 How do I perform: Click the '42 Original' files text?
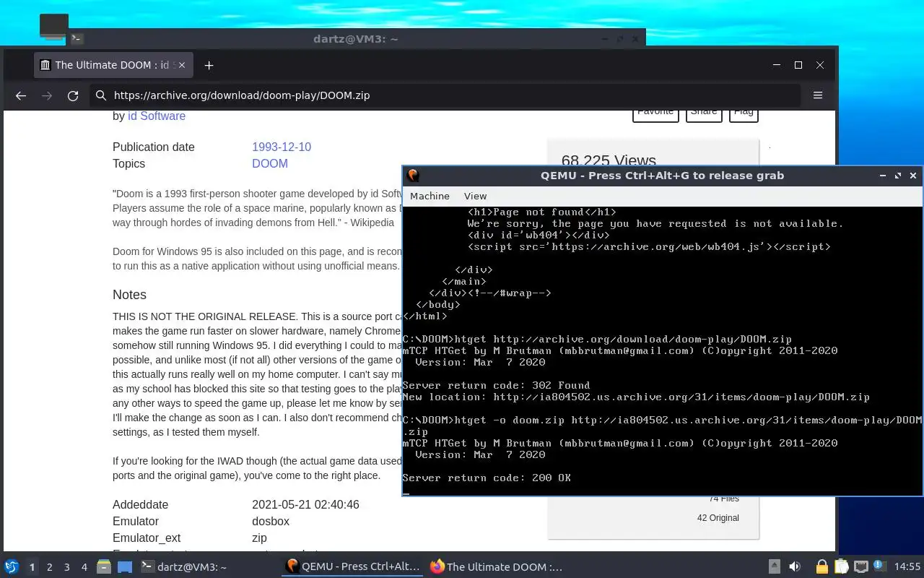click(718, 517)
